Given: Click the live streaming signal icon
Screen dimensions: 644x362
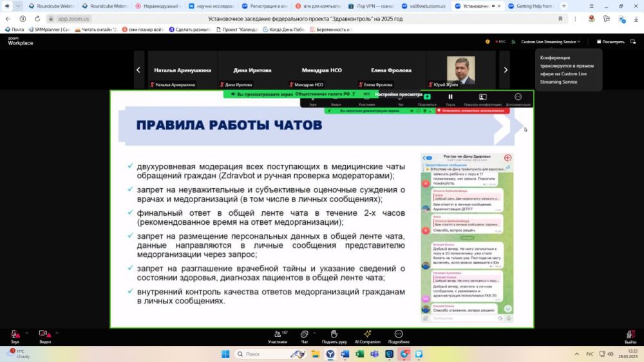Looking at the screenshot, I should coord(513,41).
